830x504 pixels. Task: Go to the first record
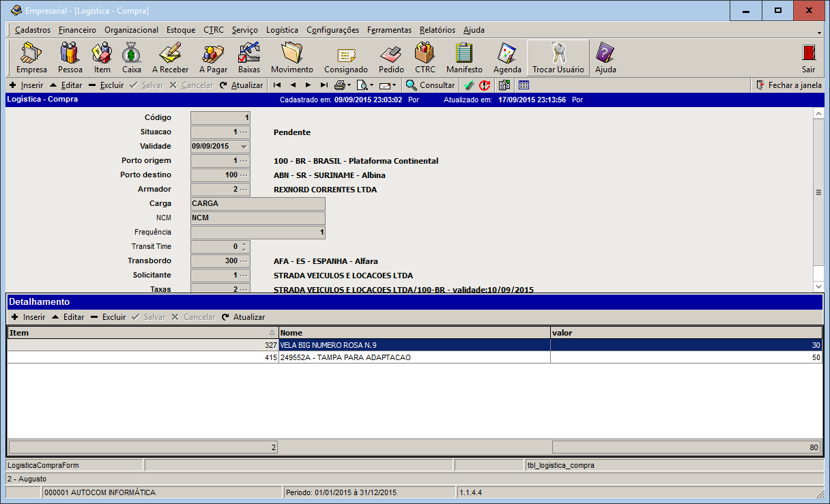click(x=277, y=85)
